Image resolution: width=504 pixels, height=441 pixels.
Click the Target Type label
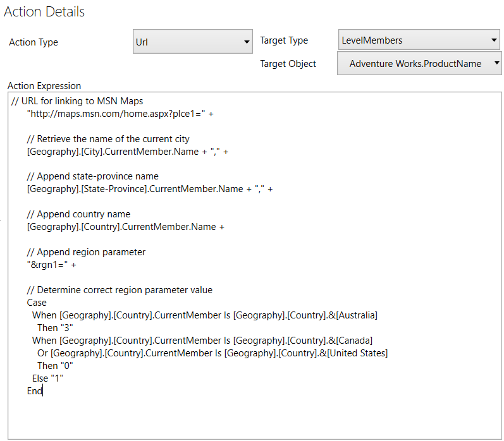pos(284,40)
